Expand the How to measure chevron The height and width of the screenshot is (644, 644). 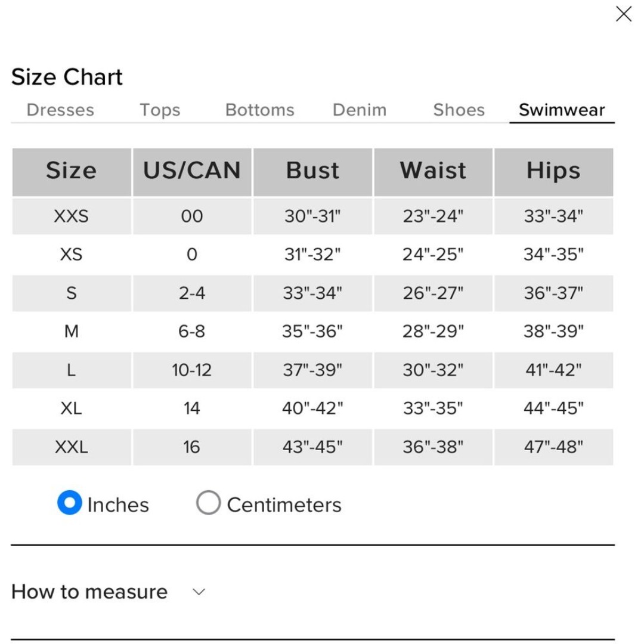[199, 592]
